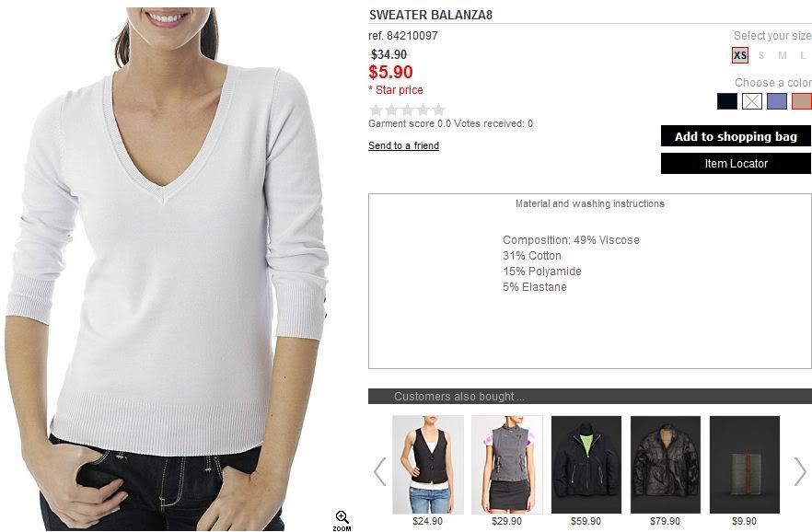Click Add to shopping bag button
This screenshot has height=532, width=812.
pyautogui.click(x=736, y=136)
